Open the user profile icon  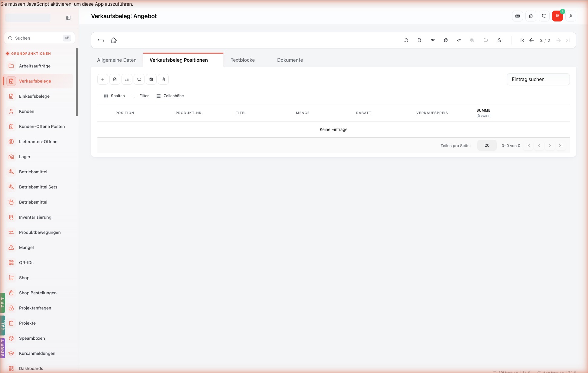point(571,16)
